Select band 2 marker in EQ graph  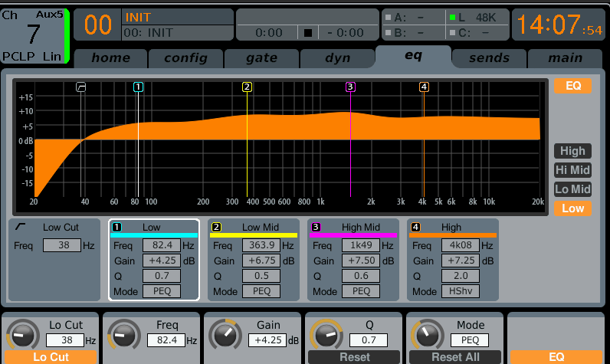[247, 87]
